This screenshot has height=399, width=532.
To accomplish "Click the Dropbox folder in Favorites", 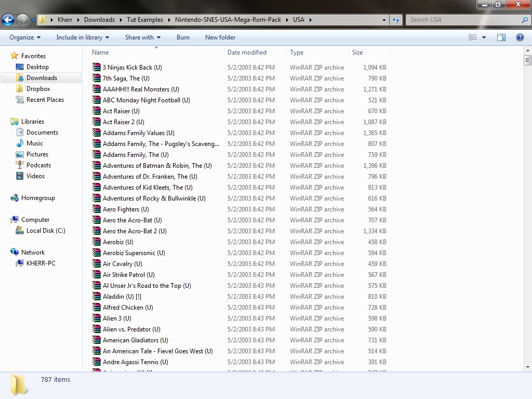I will point(38,89).
